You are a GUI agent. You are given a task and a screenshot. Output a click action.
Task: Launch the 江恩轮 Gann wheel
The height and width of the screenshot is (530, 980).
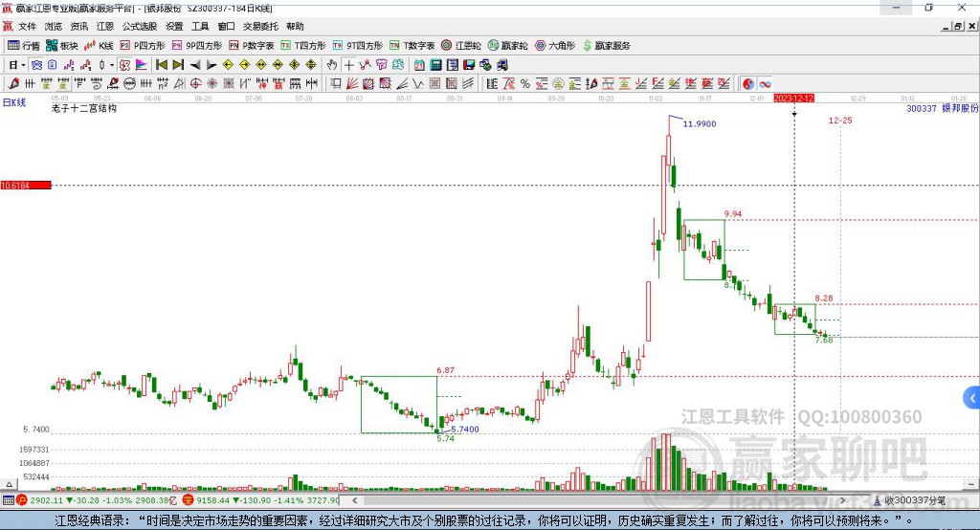(x=461, y=46)
